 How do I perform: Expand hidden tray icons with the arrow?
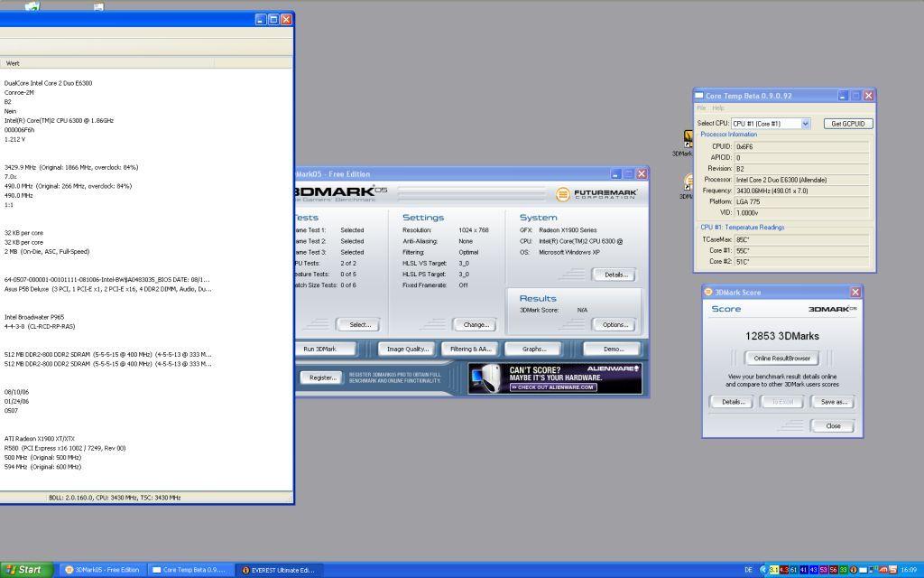point(763,570)
